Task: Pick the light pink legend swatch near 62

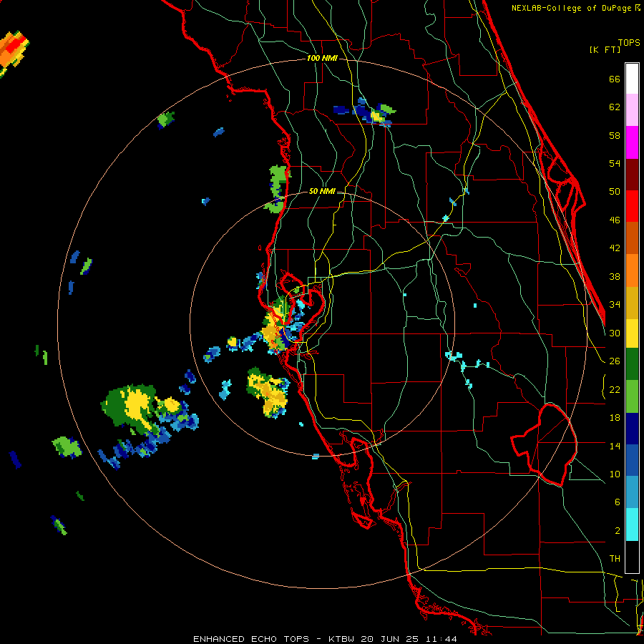Action: tap(632, 109)
